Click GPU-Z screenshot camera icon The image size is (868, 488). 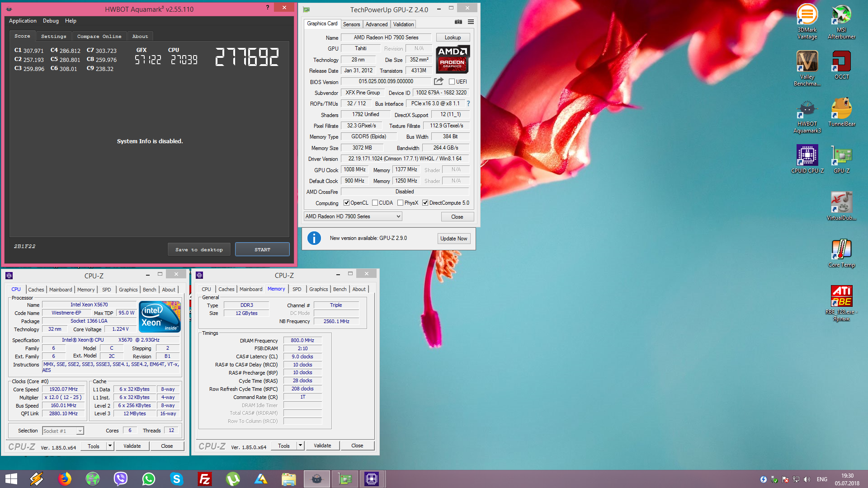[x=458, y=22]
